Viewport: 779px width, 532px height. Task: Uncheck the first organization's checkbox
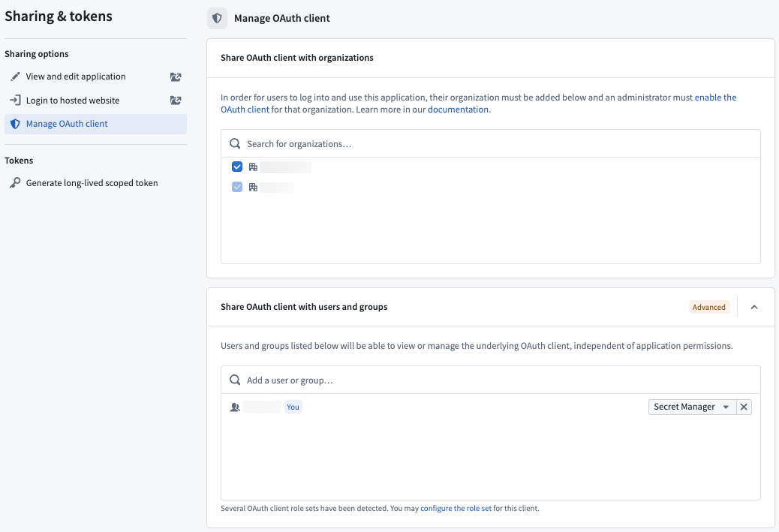(x=237, y=167)
